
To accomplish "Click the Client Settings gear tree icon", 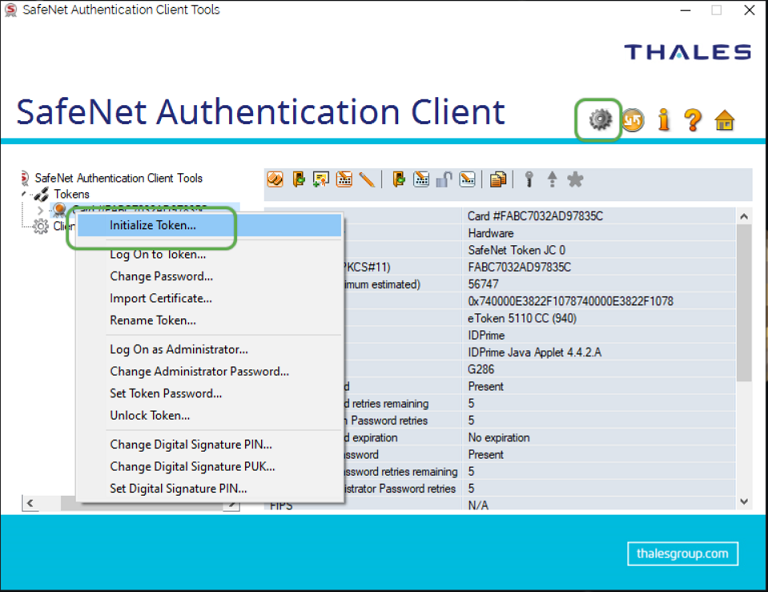I will click(x=41, y=226).
